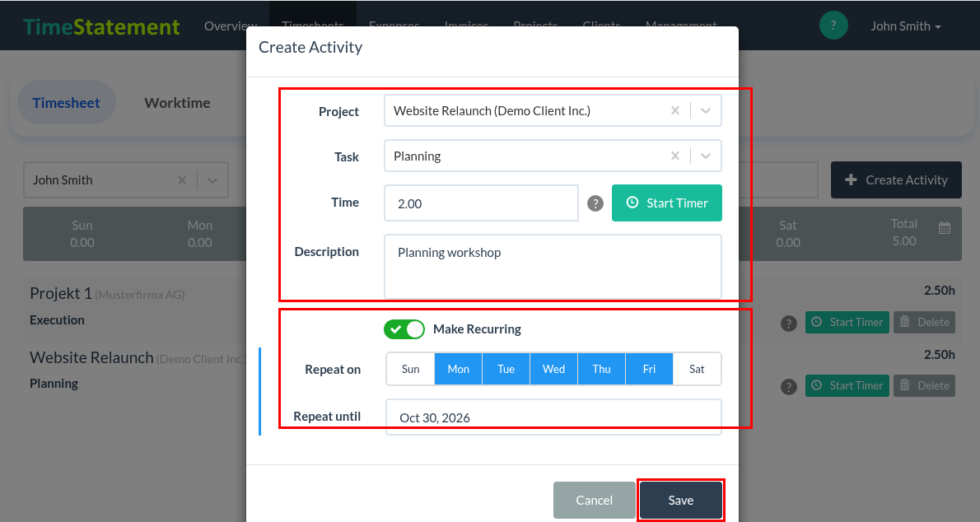This screenshot has width=980, height=522.
Task: Click the Planning task label in timesheet
Action: tap(54, 384)
